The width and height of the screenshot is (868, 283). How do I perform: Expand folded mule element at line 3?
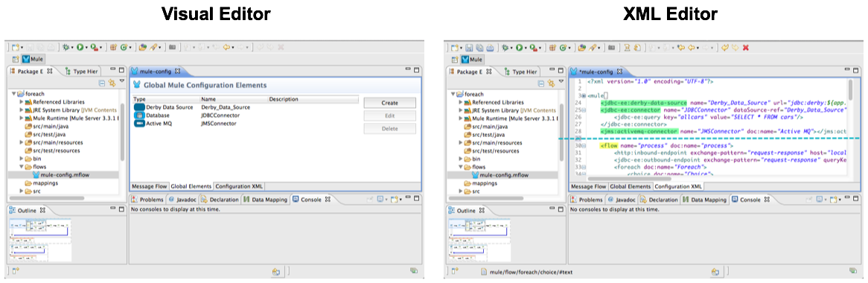point(584,96)
